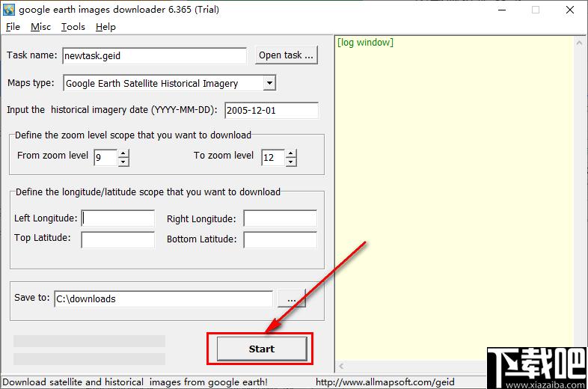
Task: Decrease the From zoom level value
Action: tap(123, 162)
